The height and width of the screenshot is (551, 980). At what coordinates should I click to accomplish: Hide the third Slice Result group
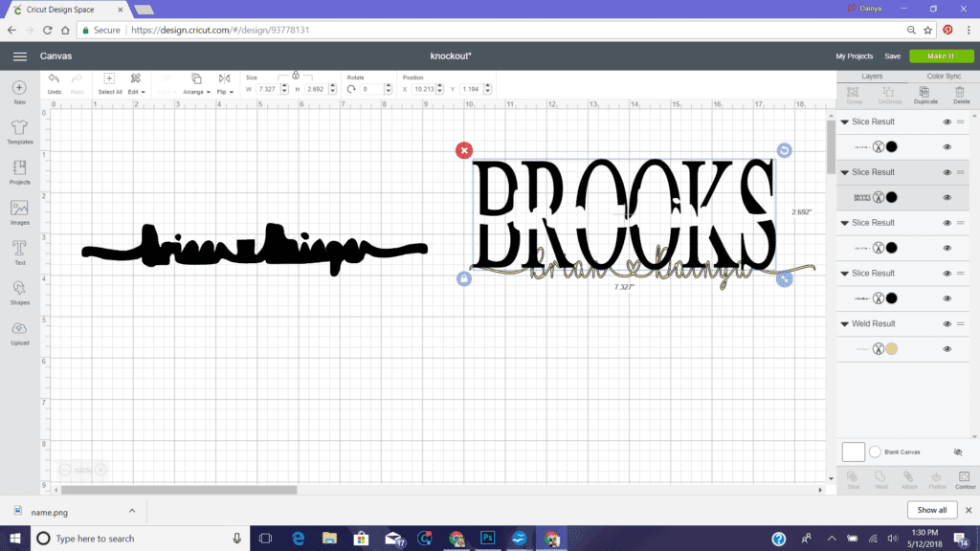click(x=947, y=223)
